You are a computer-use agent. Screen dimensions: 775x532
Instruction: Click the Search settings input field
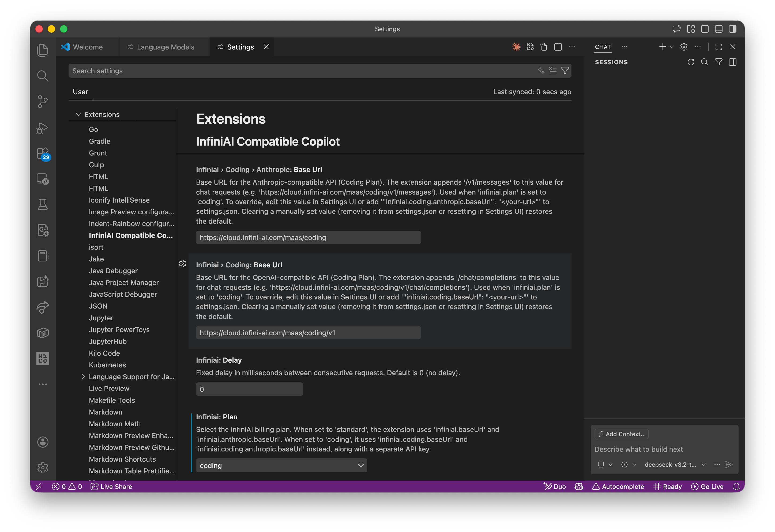tap(300, 71)
